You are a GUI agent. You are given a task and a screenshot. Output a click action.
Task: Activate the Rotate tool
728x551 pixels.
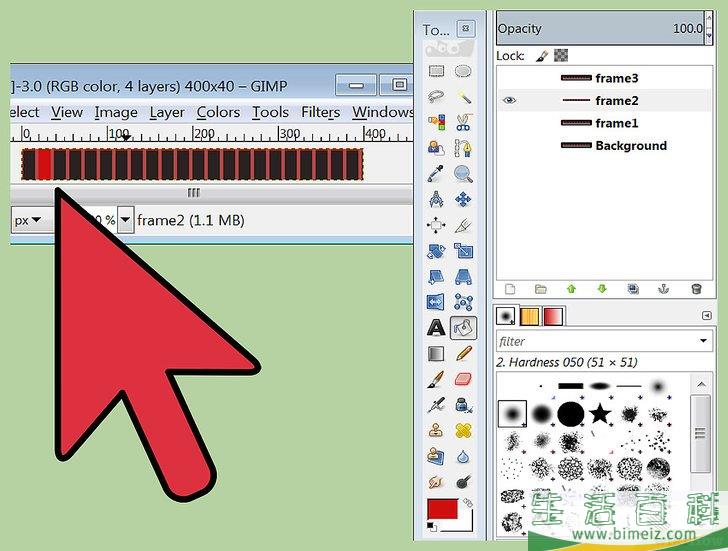(x=436, y=251)
